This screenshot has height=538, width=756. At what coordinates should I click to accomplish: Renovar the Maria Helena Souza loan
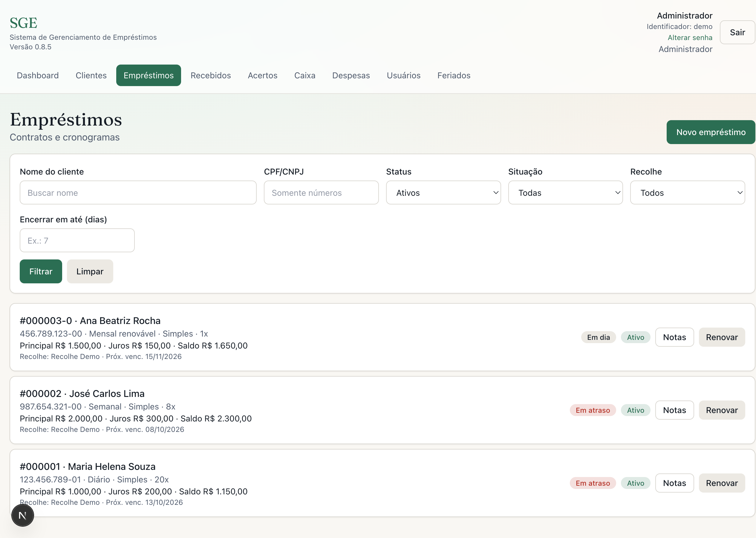pyautogui.click(x=722, y=483)
